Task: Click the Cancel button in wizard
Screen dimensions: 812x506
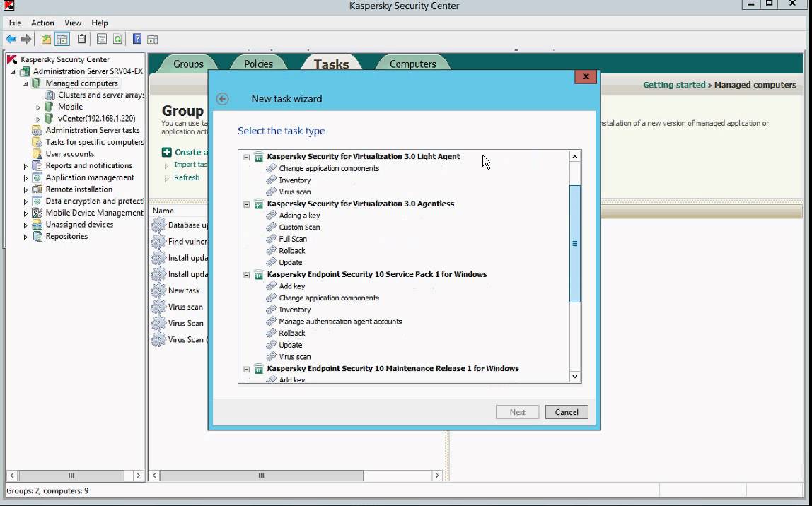Action: click(567, 412)
